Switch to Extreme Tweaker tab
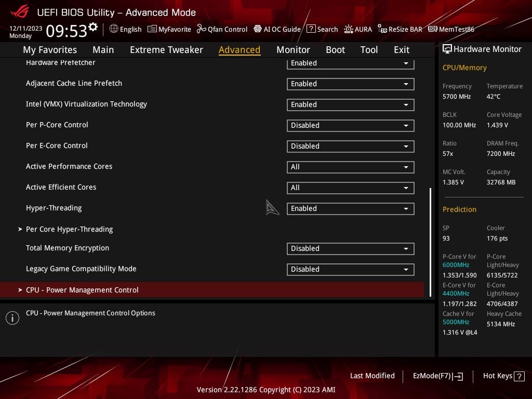 166,50
